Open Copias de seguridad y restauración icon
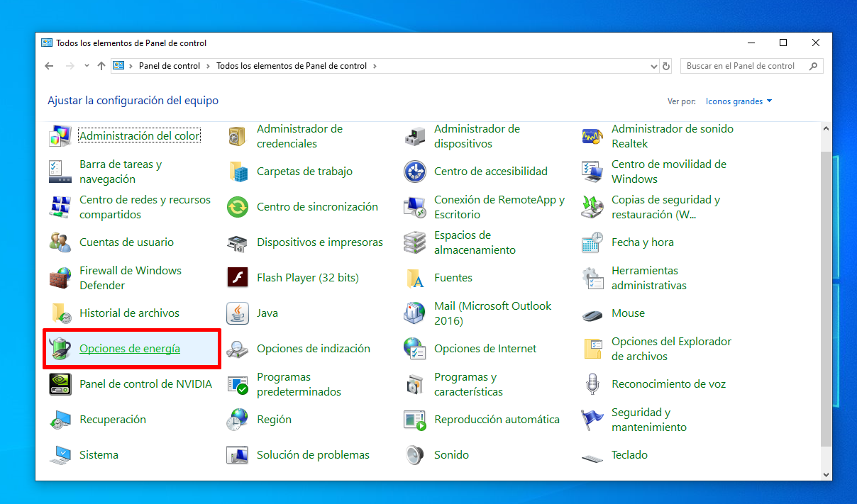857x504 pixels. 592,206
